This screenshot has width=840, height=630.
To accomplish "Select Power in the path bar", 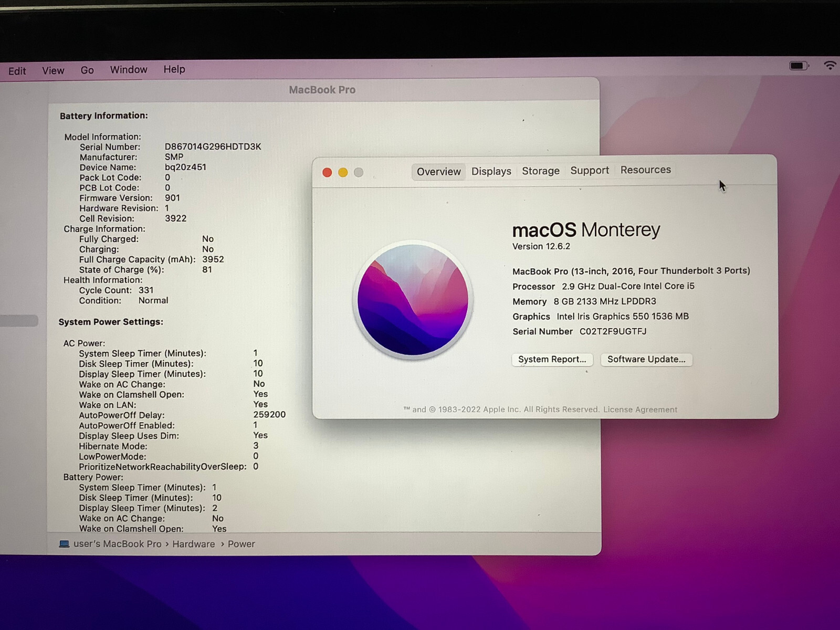I will point(241,544).
